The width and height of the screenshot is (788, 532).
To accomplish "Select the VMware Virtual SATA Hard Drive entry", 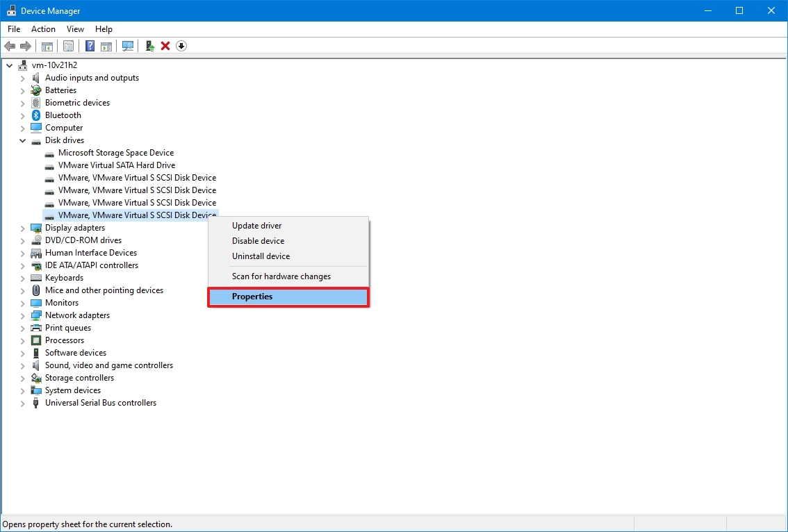I will pos(117,165).
